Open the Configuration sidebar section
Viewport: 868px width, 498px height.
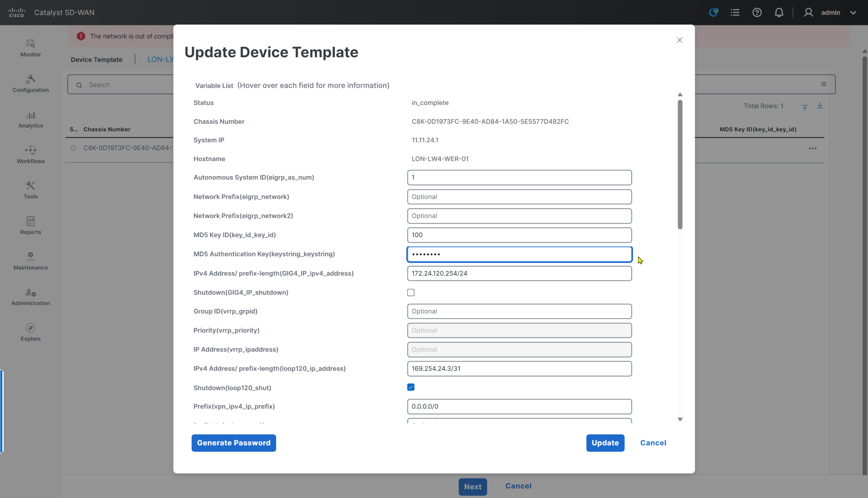click(x=31, y=83)
